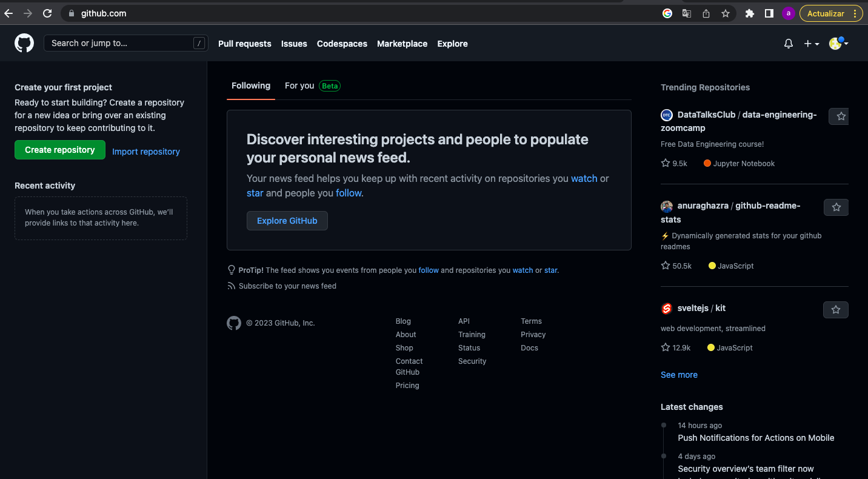Click the Explore GitHub button

tap(287, 221)
